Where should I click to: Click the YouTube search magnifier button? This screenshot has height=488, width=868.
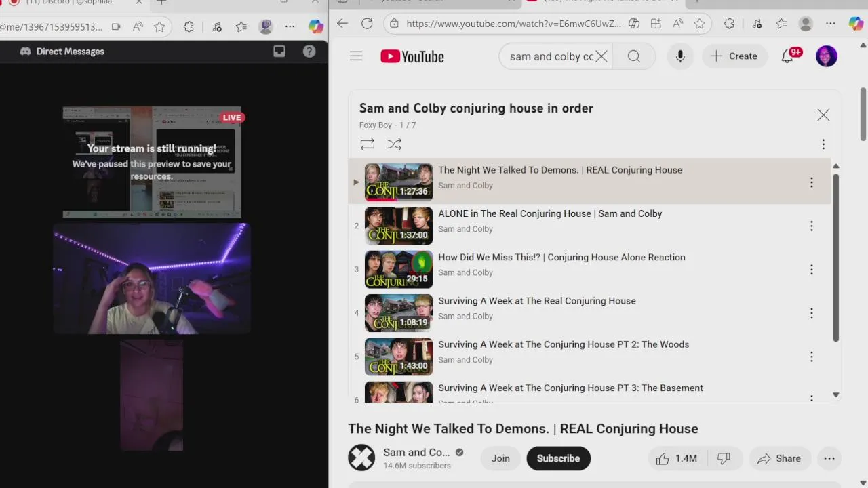click(634, 56)
